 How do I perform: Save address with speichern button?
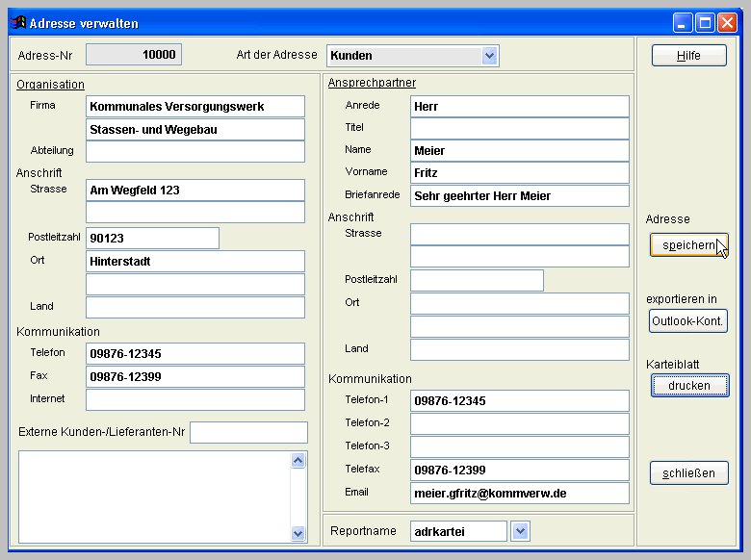point(688,245)
